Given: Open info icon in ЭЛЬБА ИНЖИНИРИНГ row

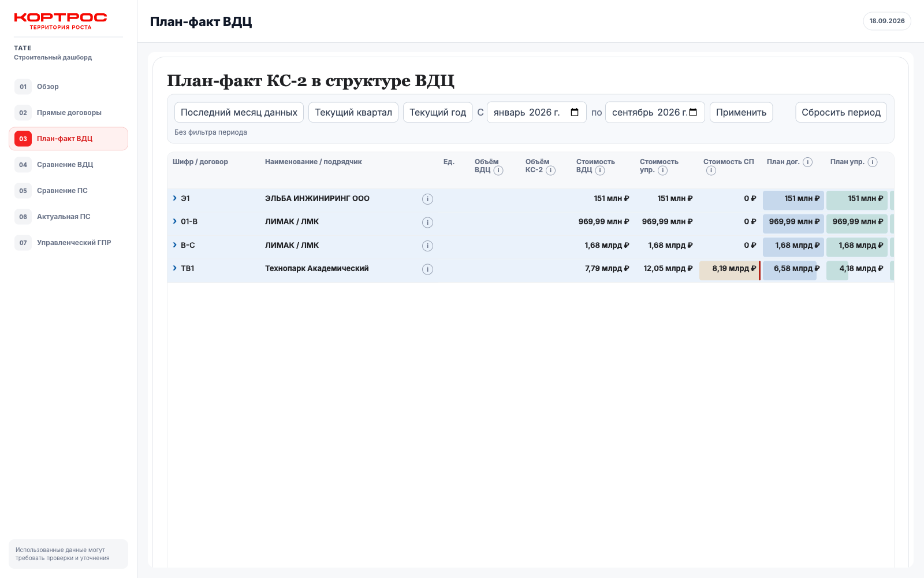Looking at the screenshot, I should pyautogui.click(x=427, y=199).
